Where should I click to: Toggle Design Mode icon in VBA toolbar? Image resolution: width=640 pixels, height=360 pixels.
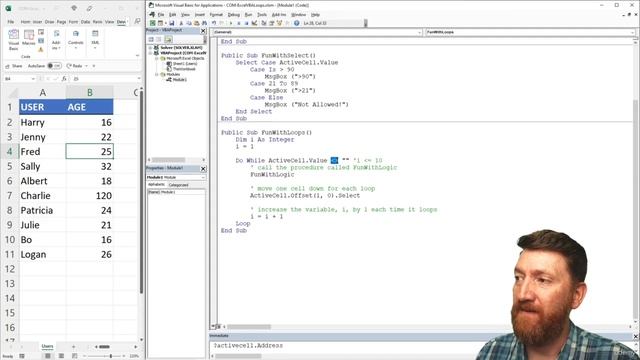(x=254, y=23)
